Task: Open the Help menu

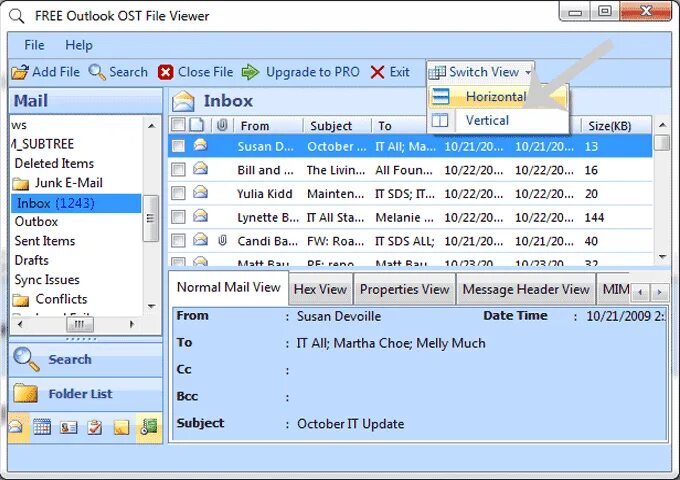Action: 78,45
